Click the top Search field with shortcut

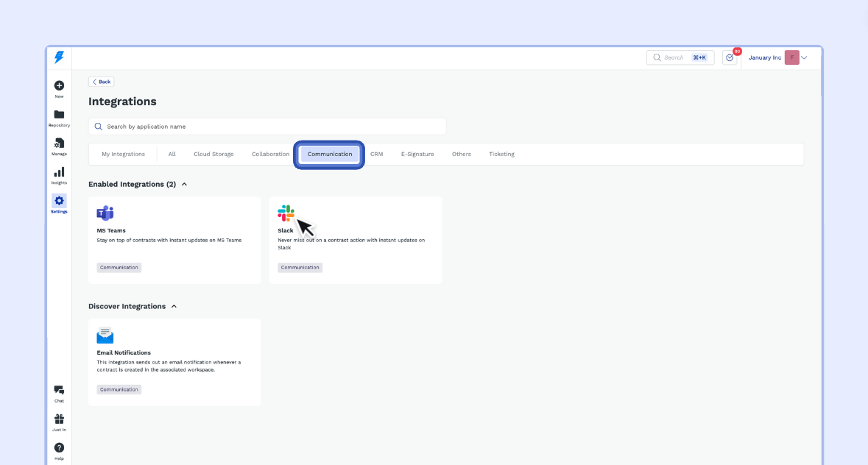click(680, 57)
